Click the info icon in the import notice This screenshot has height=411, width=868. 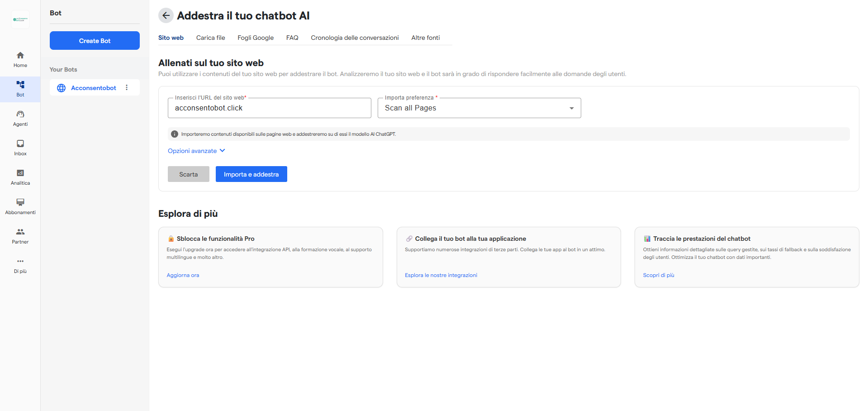174,134
